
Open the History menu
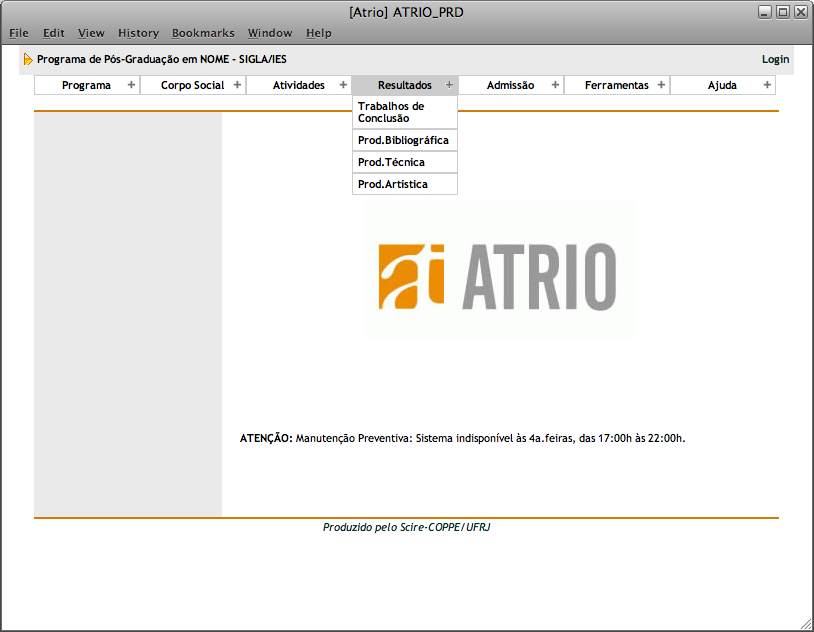[138, 33]
